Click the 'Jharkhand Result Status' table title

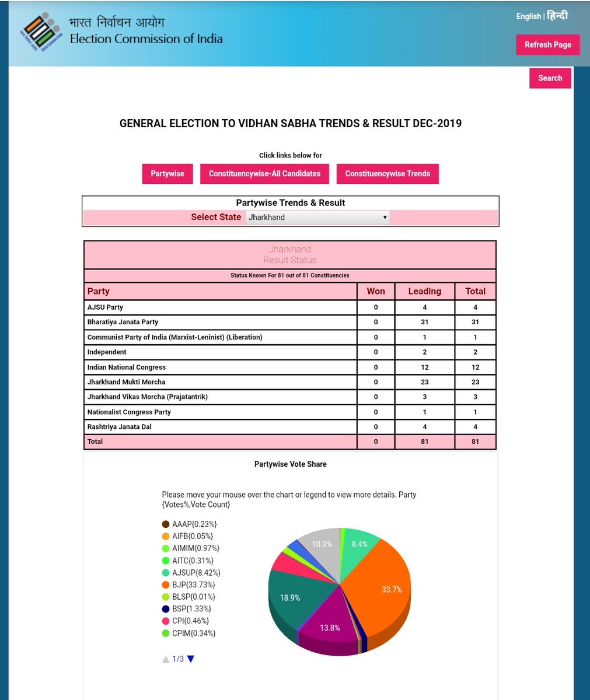tap(290, 255)
